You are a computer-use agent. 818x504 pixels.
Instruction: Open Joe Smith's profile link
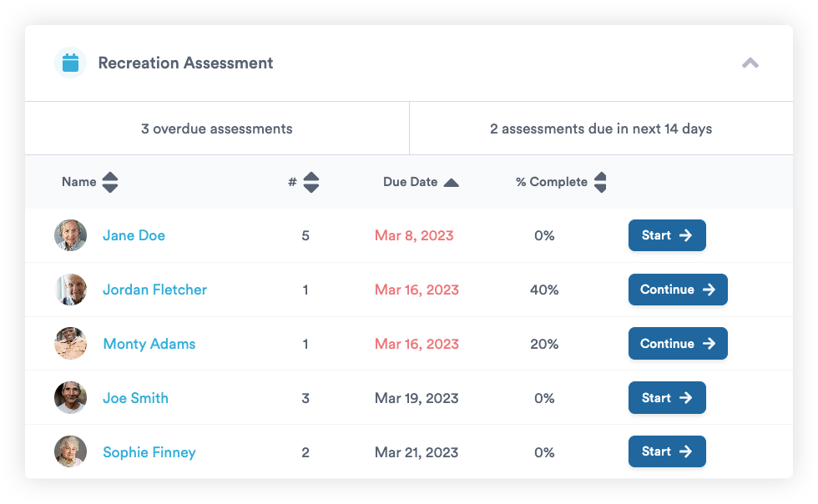click(x=135, y=398)
